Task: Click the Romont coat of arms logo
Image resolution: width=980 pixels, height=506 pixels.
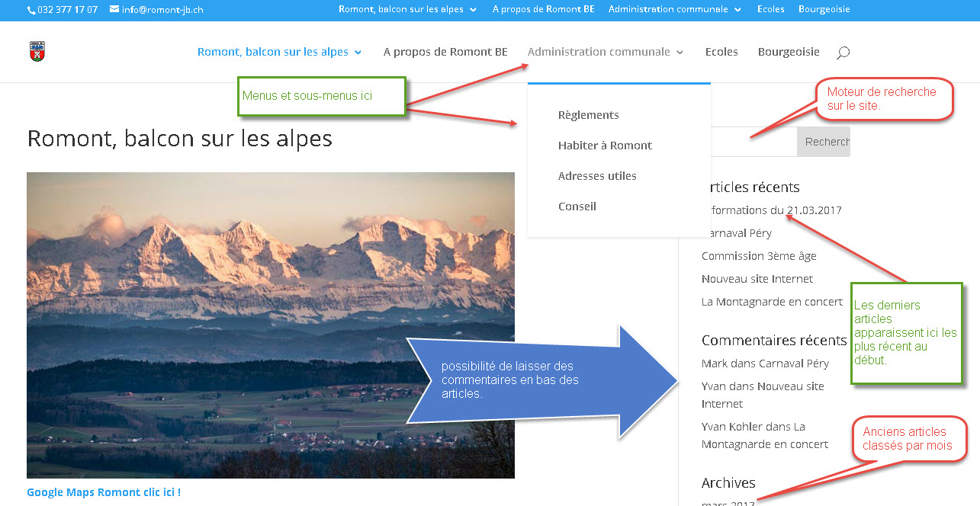Action: click(37, 51)
